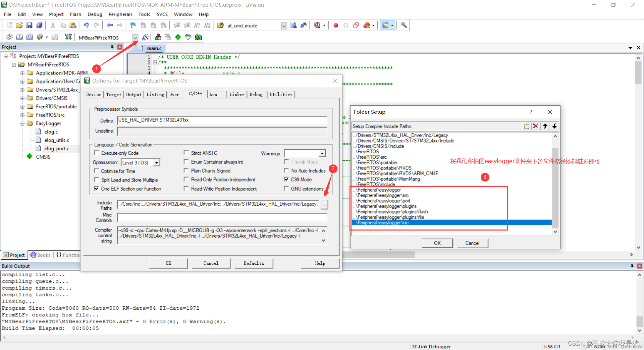The image size is (644, 350).
Task: Switch to the Output tab
Action: tap(134, 95)
